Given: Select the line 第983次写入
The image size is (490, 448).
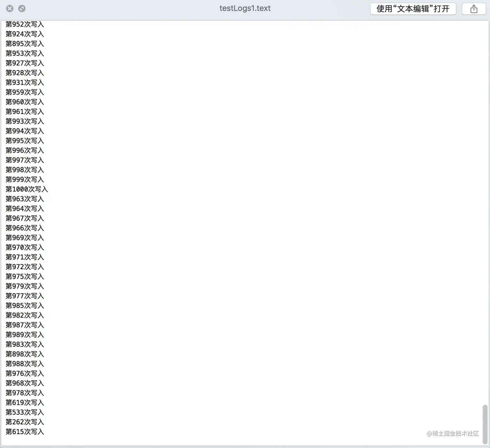Looking at the screenshot, I should (x=25, y=345).
